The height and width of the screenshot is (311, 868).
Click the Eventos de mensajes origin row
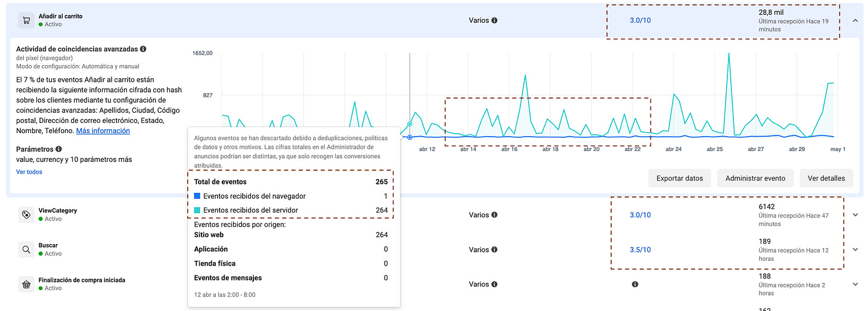[x=291, y=278]
